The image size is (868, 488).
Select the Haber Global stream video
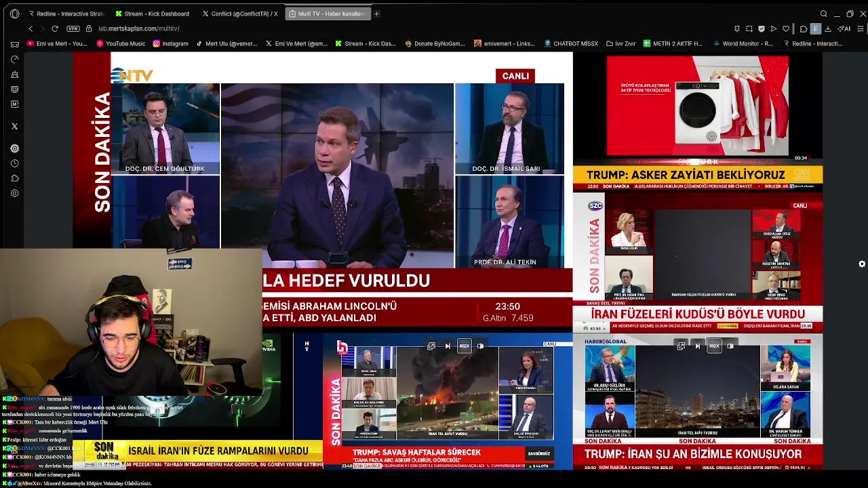tap(698, 402)
